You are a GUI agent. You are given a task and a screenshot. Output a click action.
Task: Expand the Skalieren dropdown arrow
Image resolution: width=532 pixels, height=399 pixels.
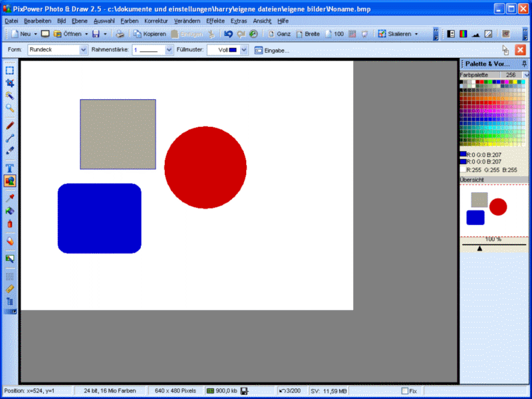point(416,35)
